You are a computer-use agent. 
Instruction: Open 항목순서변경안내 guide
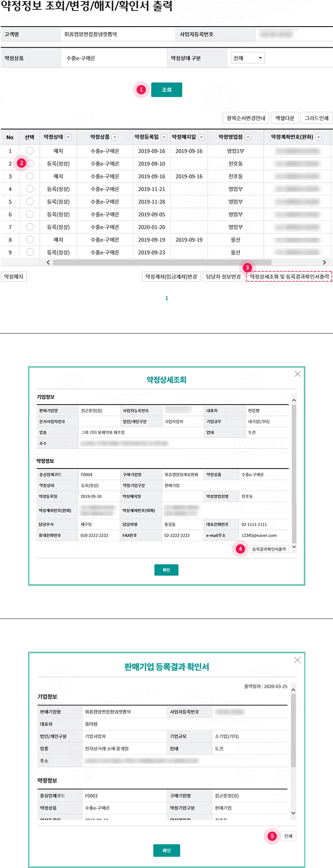pos(246,118)
